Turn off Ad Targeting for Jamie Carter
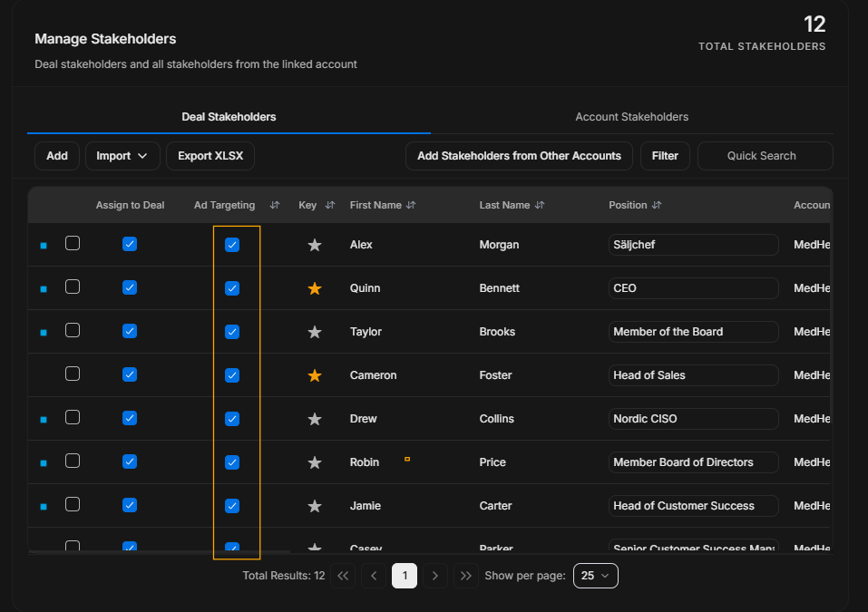The image size is (868, 612). (232, 506)
